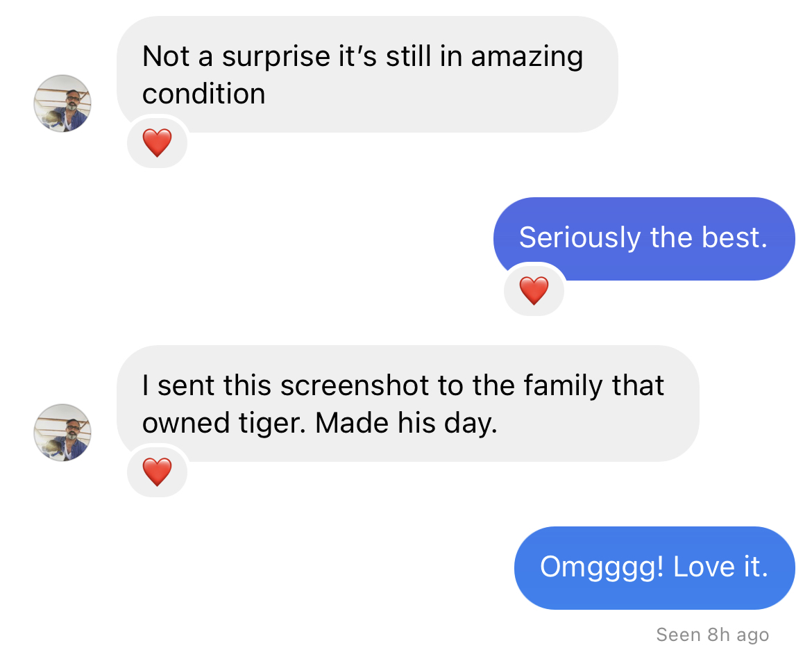Click the word "Seriously" in the blue bubble
This screenshot has width=812, height=666.
coord(580,238)
